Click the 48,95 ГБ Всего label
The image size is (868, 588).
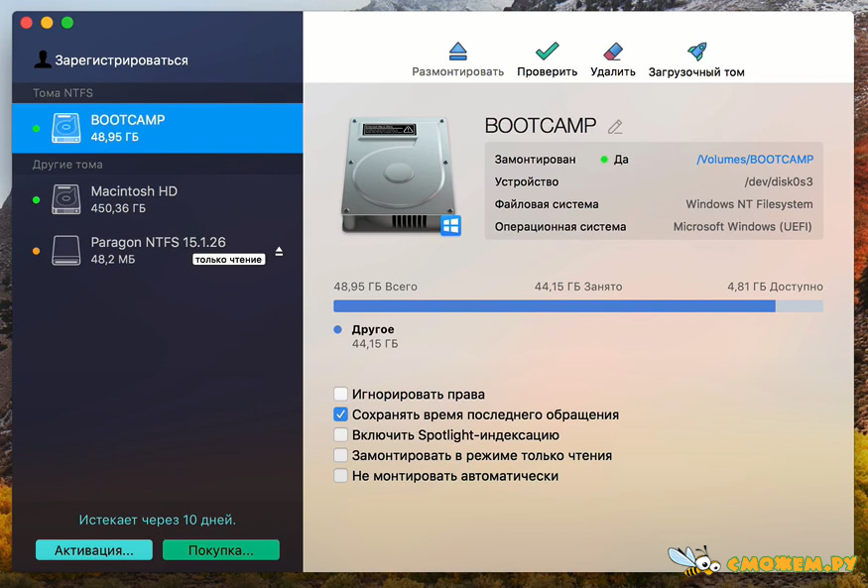tap(375, 287)
